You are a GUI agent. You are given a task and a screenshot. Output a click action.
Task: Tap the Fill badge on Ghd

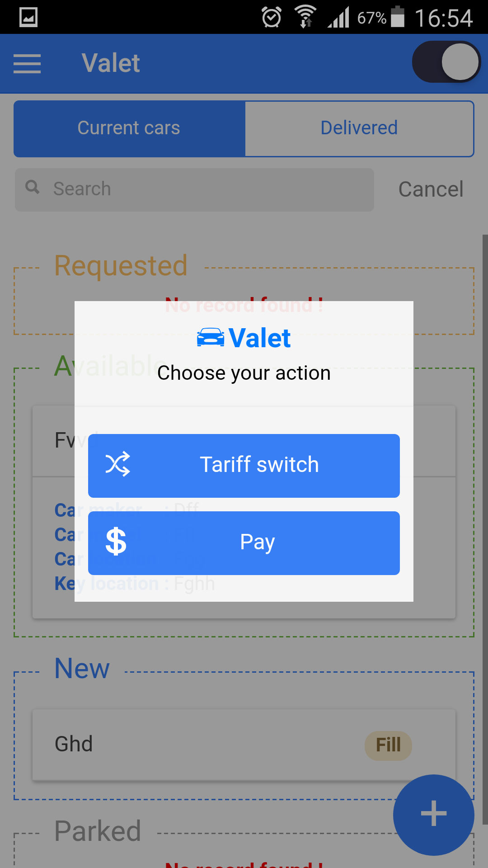pyautogui.click(x=388, y=745)
